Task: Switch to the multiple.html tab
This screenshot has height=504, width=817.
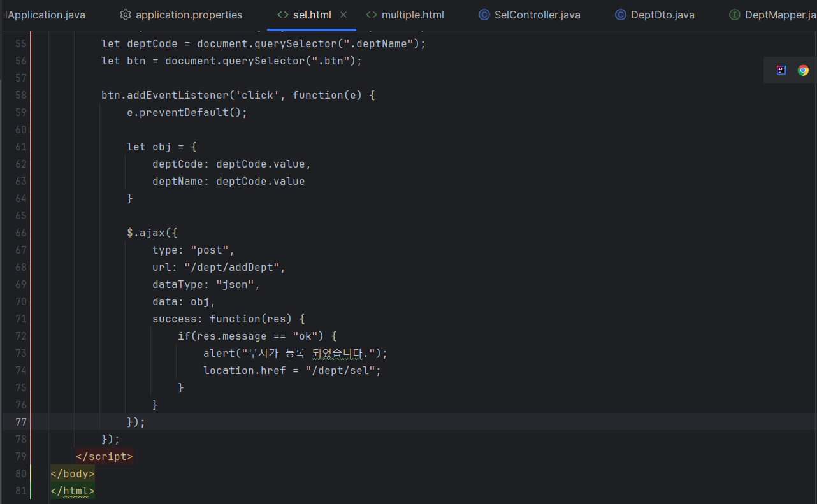Action: click(405, 15)
